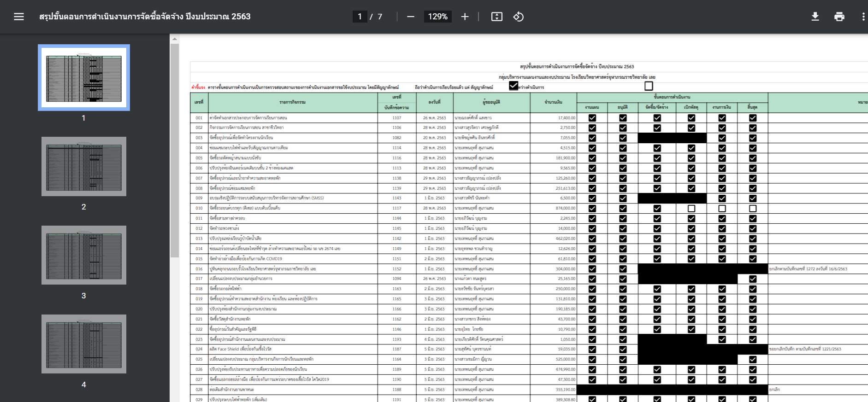Zoom in using the plus icon

[x=465, y=17]
